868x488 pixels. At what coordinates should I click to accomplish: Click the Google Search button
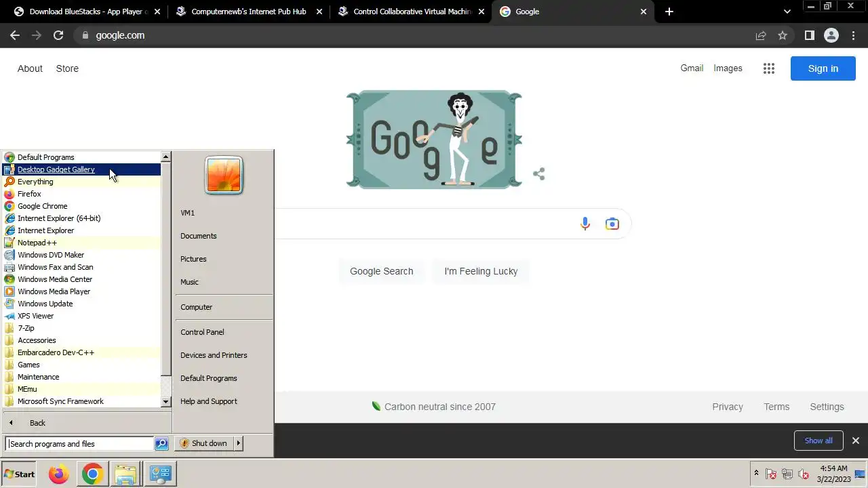point(381,271)
